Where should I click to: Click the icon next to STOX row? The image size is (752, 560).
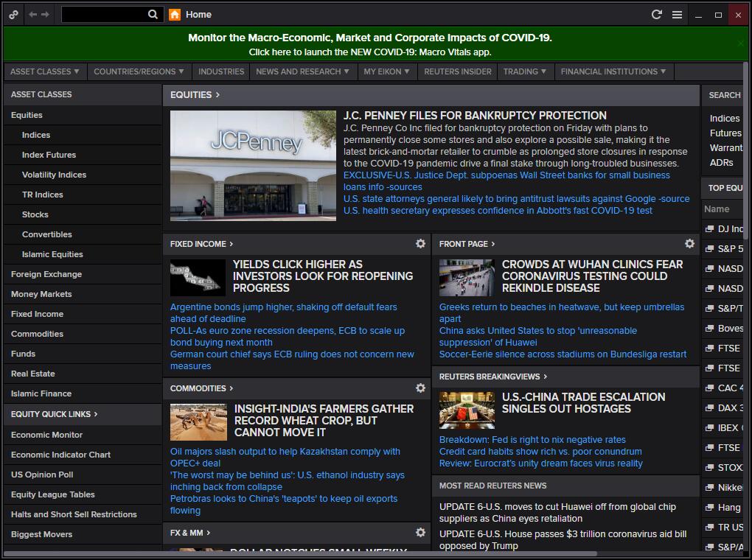[709, 467]
